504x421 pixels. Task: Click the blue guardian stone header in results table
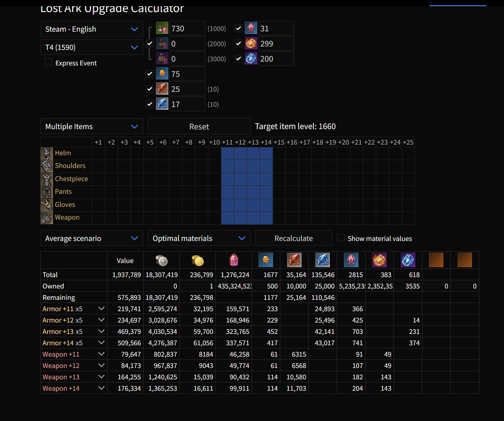(323, 260)
